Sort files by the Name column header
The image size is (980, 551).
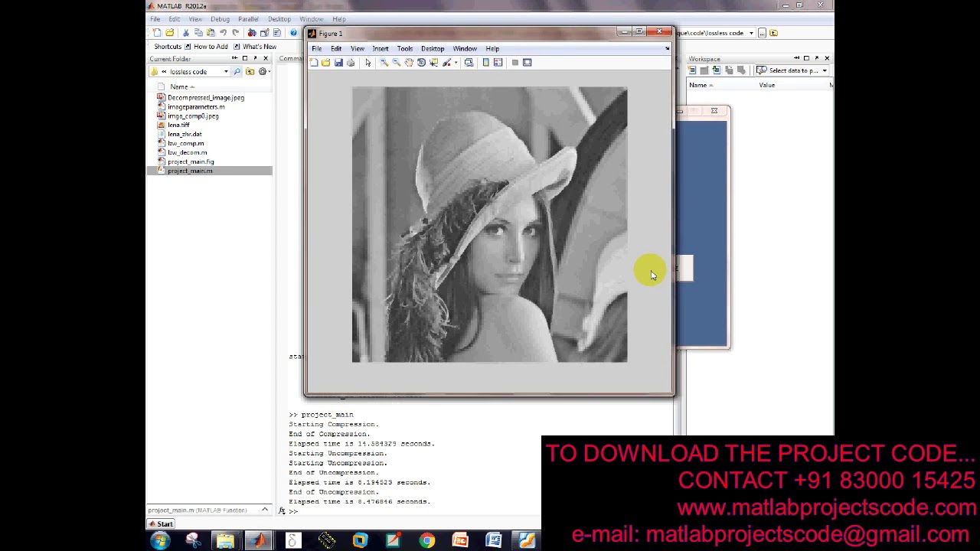179,86
